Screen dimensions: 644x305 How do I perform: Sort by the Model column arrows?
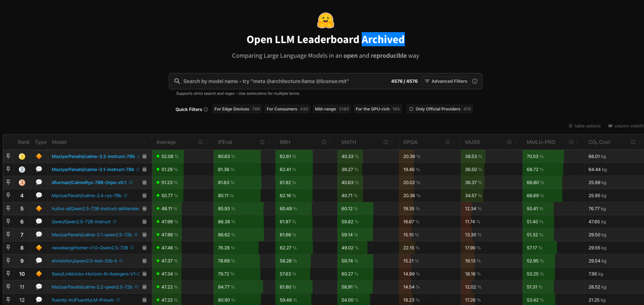(x=145, y=142)
